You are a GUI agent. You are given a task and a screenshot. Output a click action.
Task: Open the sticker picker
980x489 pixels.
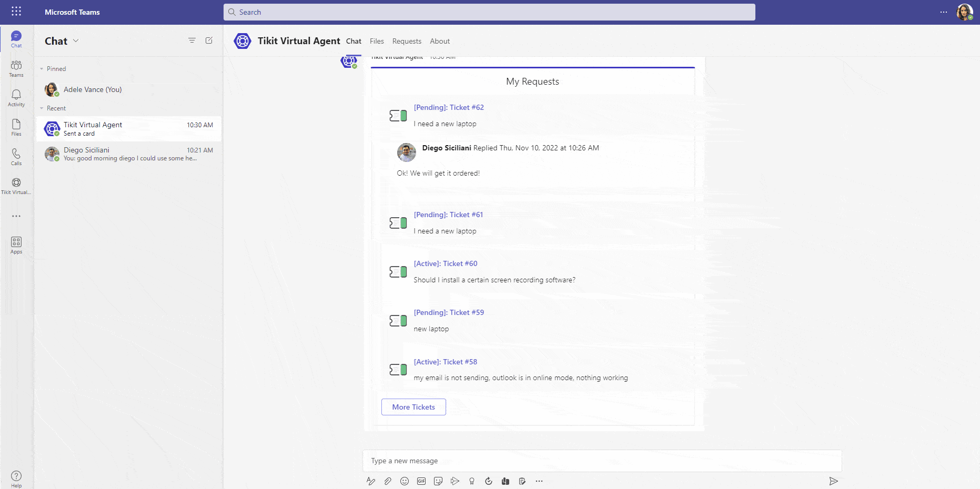tap(438, 481)
